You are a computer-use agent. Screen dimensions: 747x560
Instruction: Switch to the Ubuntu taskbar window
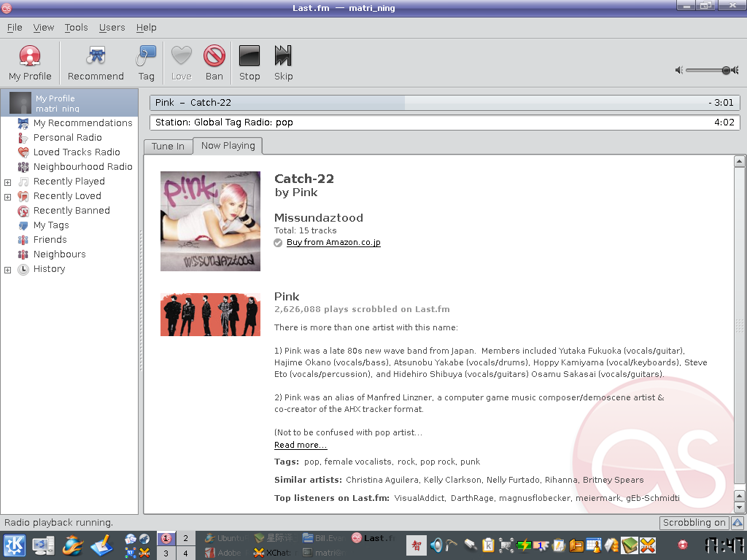(x=226, y=539)
